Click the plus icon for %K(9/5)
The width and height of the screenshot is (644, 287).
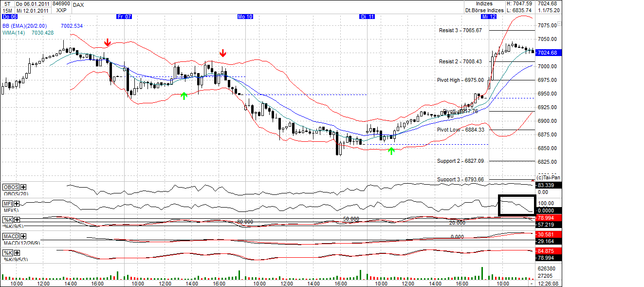click(x=17, y=220)
